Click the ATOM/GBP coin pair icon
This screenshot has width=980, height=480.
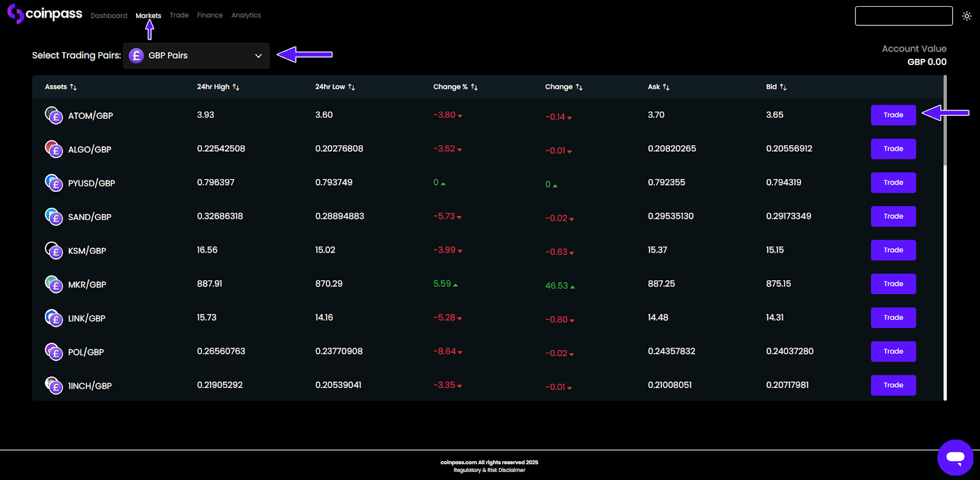54,115
